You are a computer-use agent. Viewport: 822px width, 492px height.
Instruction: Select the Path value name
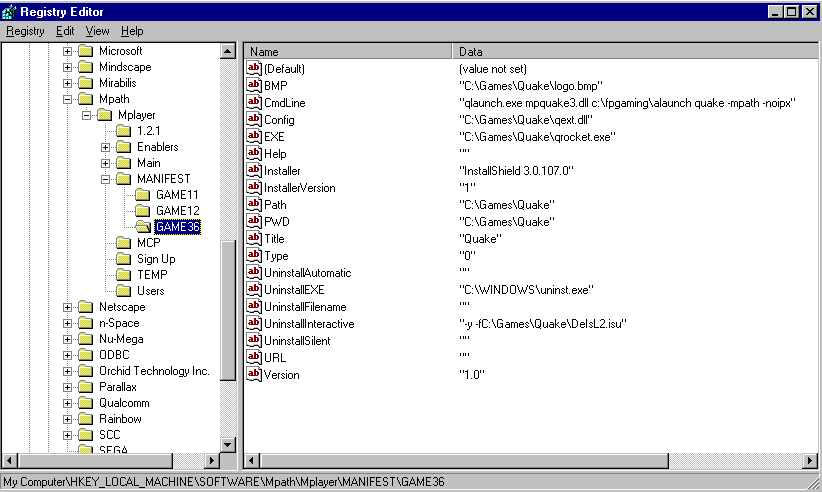coord(275,204)
